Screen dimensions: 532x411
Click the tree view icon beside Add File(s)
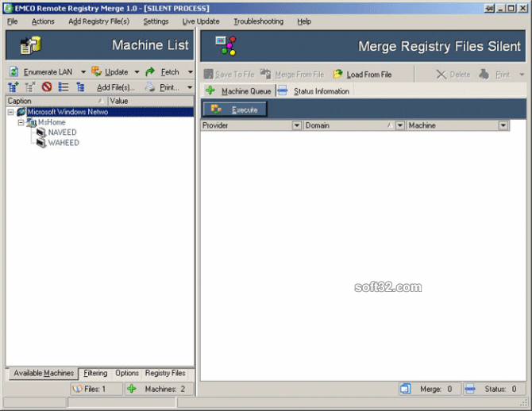[80, 87]
